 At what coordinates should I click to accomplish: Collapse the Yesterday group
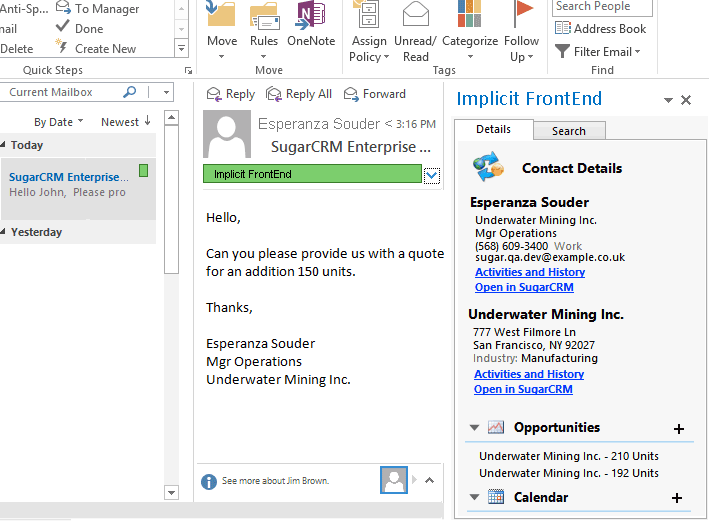pyautogui.click(x=3, y=232)
